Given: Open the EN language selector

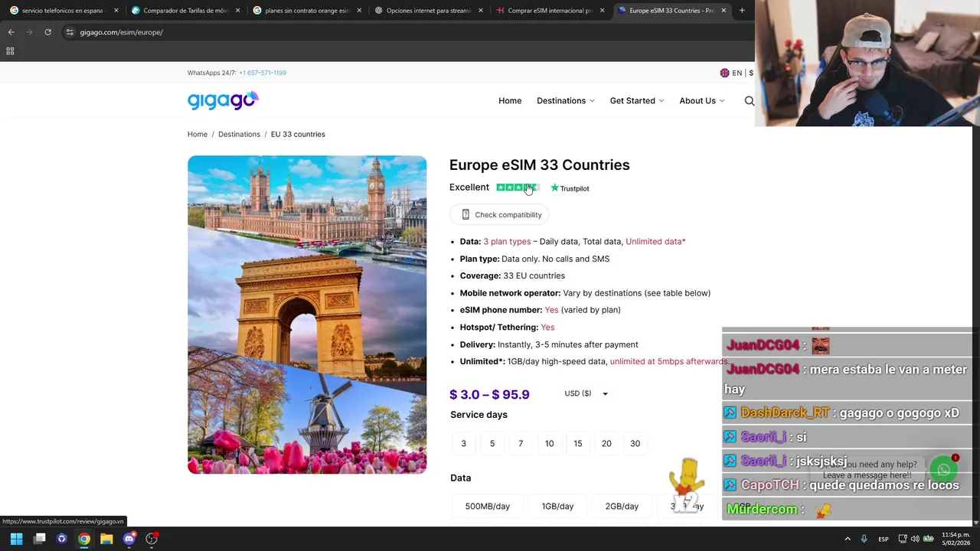Looking at the screenshot, I should (737, 73).
